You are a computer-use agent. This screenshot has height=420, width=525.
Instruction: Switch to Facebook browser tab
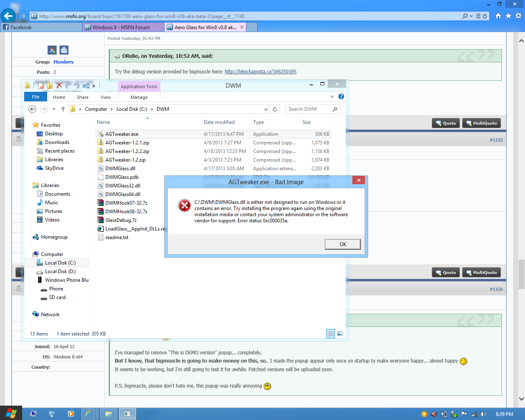point(41,27)
